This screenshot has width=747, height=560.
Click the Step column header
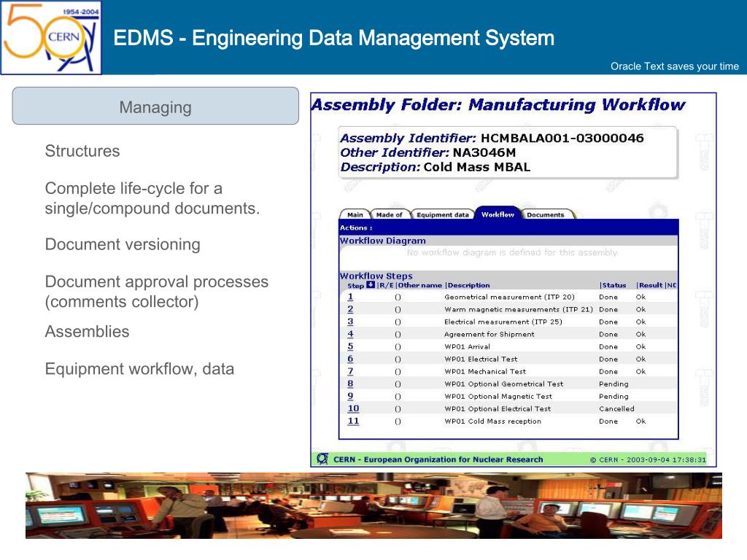tap(355, 285)
